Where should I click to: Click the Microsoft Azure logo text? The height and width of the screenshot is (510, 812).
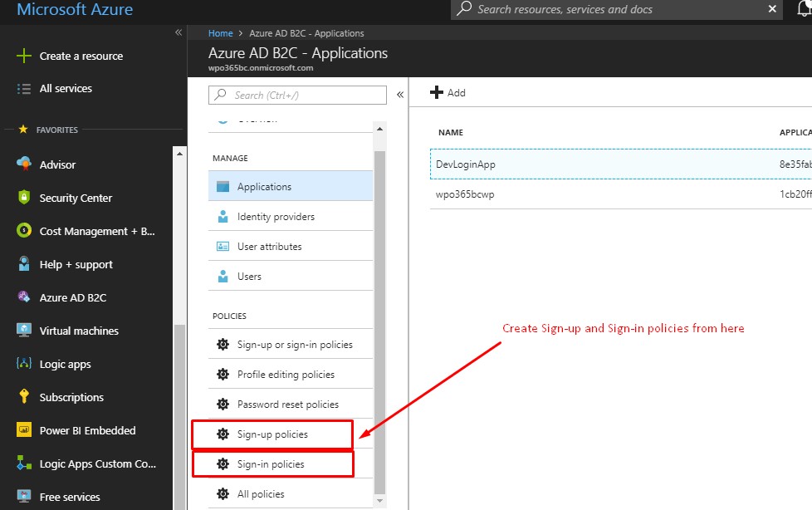pos(75,9)
